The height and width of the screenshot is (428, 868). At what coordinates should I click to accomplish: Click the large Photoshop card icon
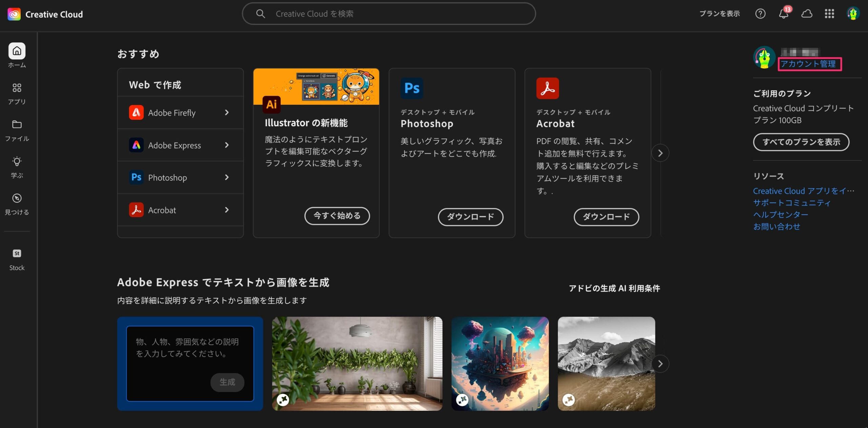tap(412, 88)
